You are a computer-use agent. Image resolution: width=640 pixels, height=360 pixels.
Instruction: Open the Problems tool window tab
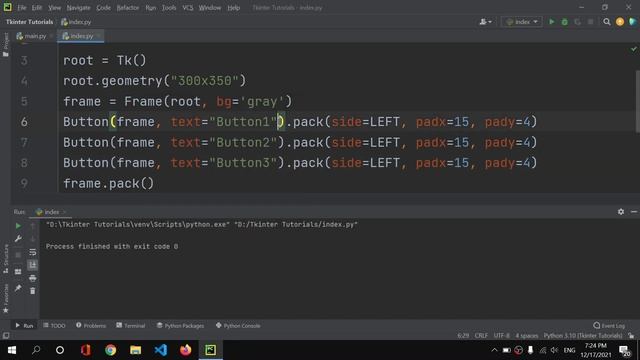91,325
